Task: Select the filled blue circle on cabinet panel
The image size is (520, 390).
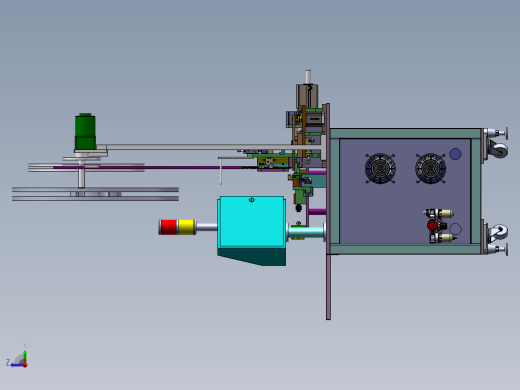Action: [455, 154]
